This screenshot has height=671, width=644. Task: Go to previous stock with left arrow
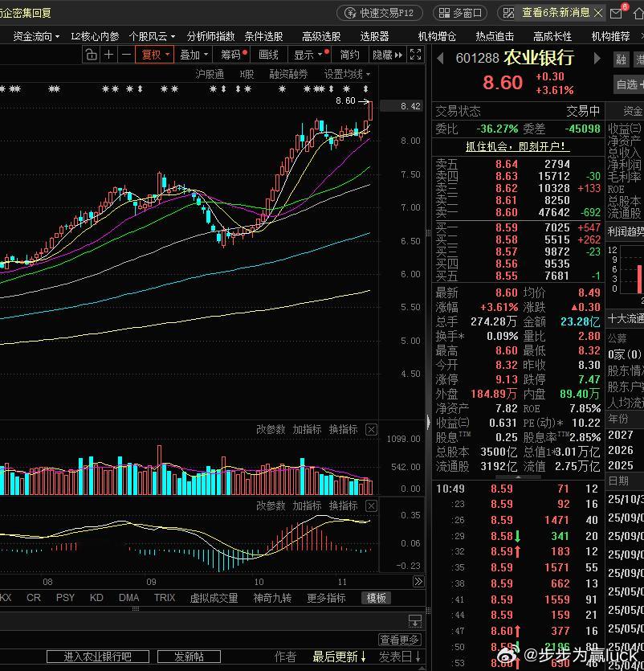[x=440, y=58]
